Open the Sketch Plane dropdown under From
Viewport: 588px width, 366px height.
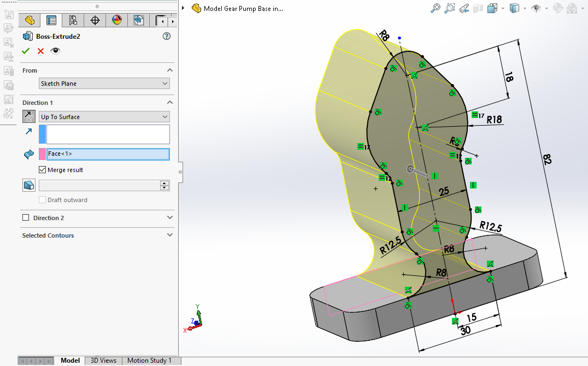pyautogui.click(x=104, y=84)
